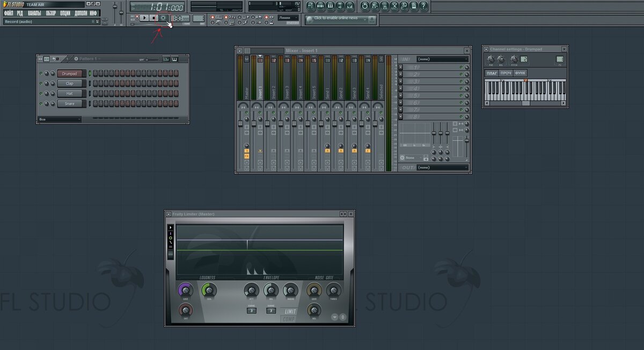Switch to the ФУНК tab in Channel settings
This screenshot has width=644, height=350.
point(520,73)
